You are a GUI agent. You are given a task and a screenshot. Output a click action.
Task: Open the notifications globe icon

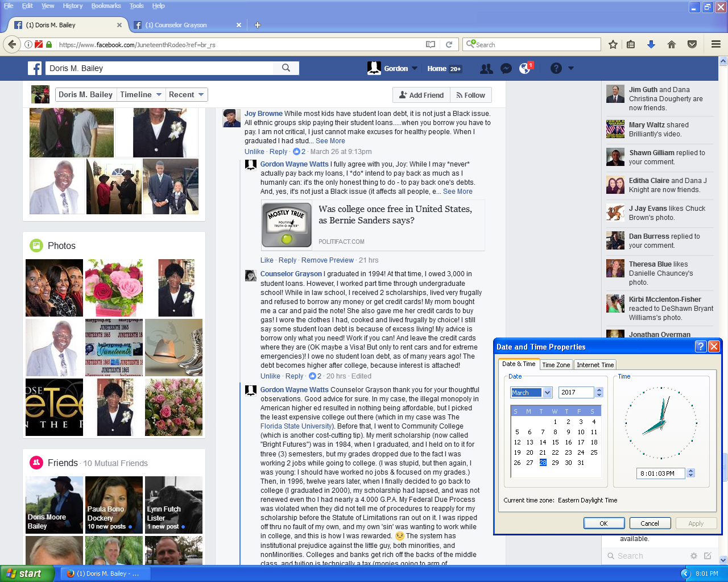point(525,69)
